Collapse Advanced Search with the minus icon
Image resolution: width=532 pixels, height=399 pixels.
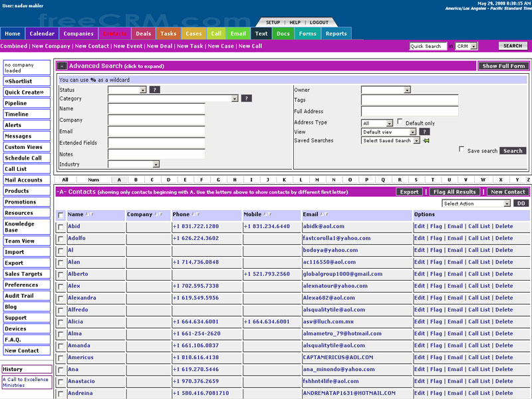tap(61, 66)
